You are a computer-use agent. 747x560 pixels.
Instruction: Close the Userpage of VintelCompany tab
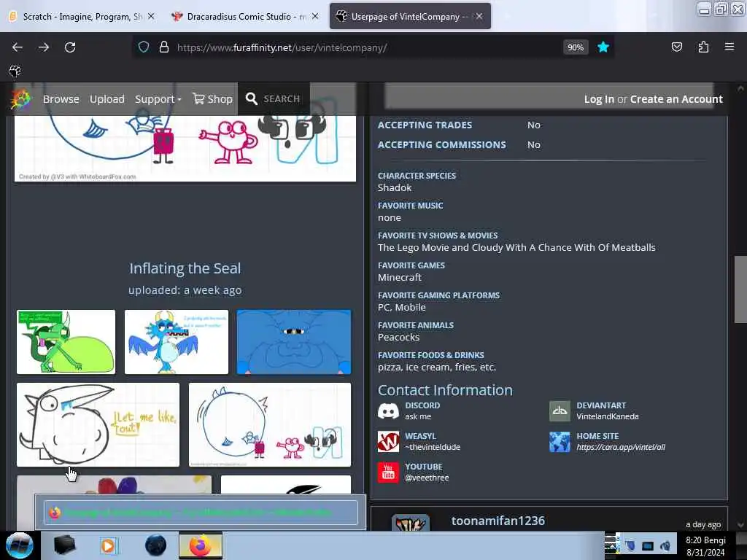479,16
